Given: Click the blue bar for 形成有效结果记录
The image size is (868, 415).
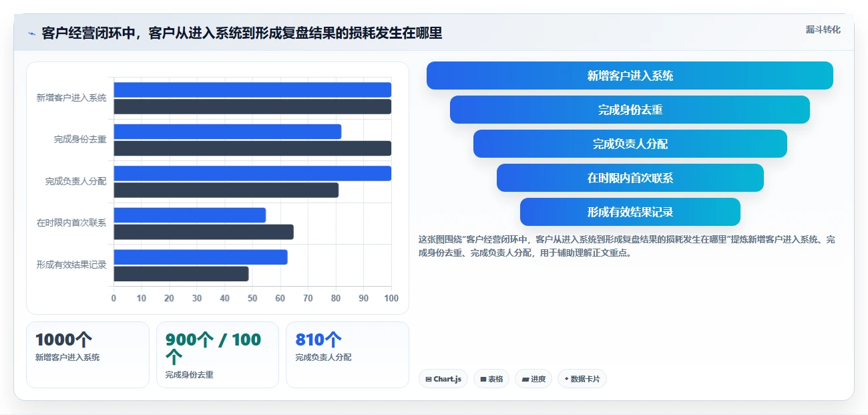Looking at the screenshot, I should tap(200, 257).
